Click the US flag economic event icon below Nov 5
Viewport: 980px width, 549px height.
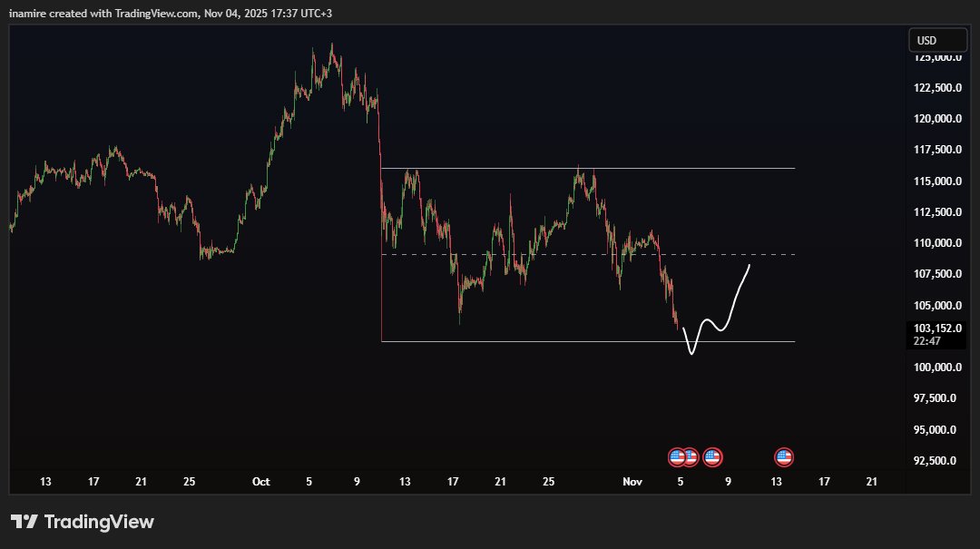(677, 456)
